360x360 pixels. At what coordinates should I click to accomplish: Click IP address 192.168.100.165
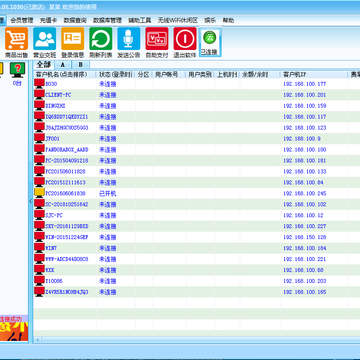(305, 292)
